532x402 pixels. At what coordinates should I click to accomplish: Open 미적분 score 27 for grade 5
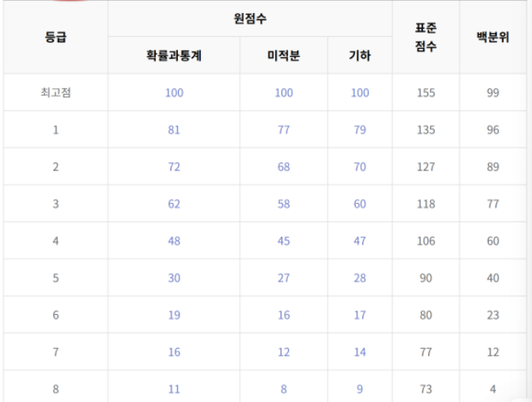pyautogui.click(x=284, y=277)
